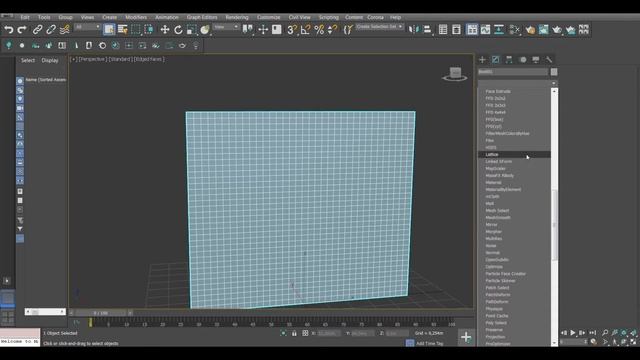The width and height of the screenshot is (640, 360).
Task: Open the Modifiers menu
Action: (136, 17)
